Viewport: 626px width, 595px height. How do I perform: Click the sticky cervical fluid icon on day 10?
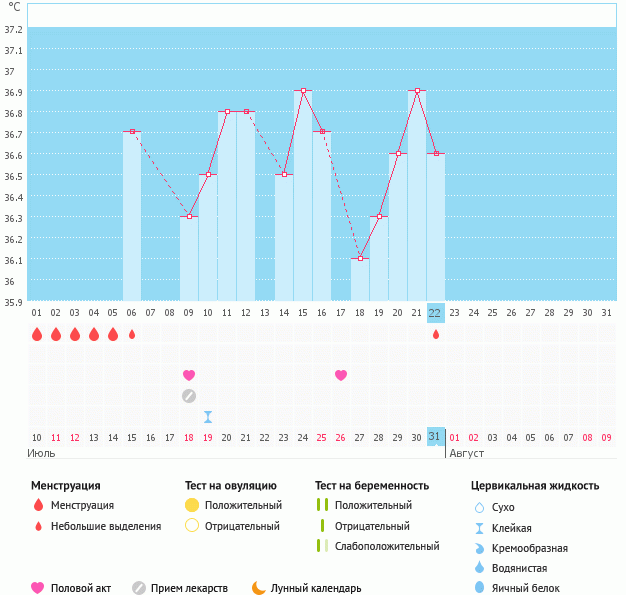pyautogui.click(x=208, y=417)
